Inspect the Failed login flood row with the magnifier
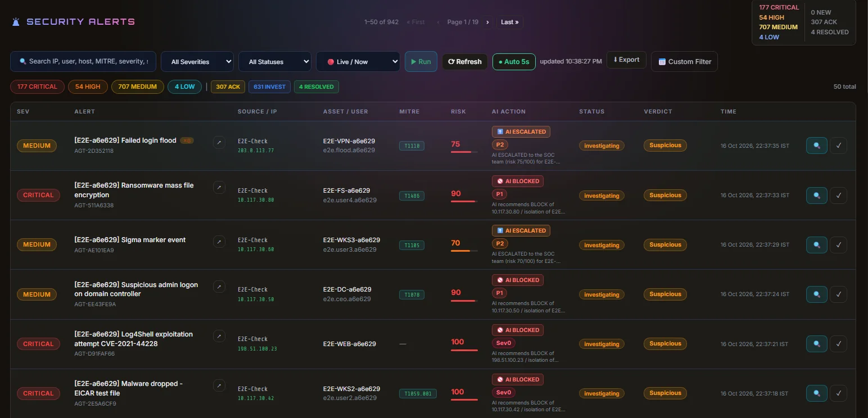The height and width of the screenshot is (418, 868). pos(816,146)
